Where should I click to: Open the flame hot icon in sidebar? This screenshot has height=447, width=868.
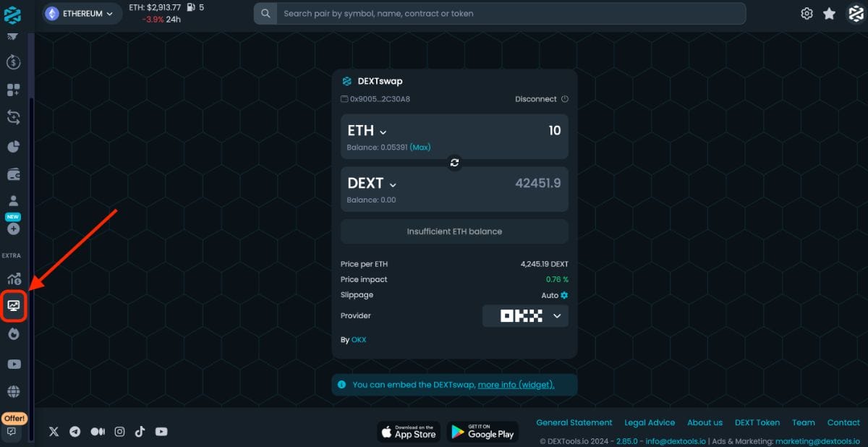(x=13, y=334)
